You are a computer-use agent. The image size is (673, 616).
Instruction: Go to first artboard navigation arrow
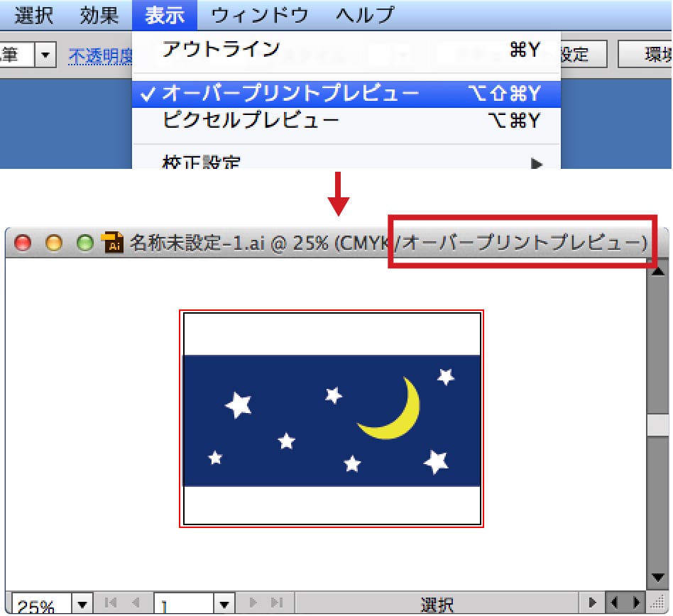coord(110,603)
